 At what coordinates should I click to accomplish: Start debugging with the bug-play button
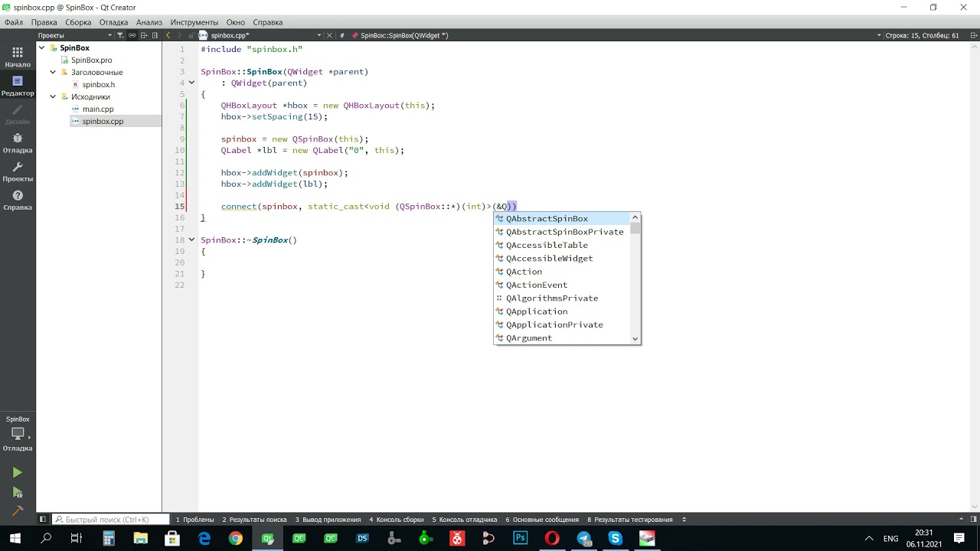(x=18, y=493)
